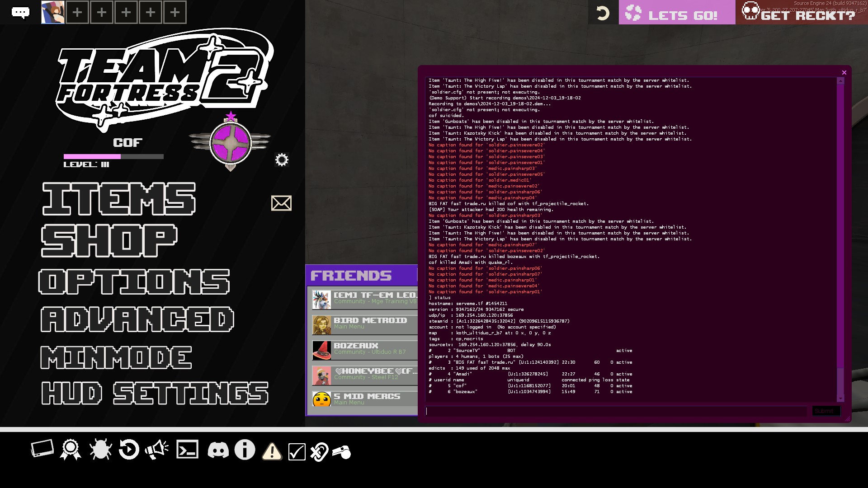This screenshot has height=488, width=868.
Task: Open the chat speech bubble icon
Action: pos(20,13)
